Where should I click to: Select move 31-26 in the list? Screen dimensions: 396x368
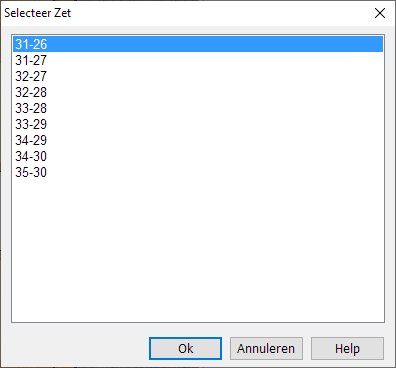[x=198, y=44]
